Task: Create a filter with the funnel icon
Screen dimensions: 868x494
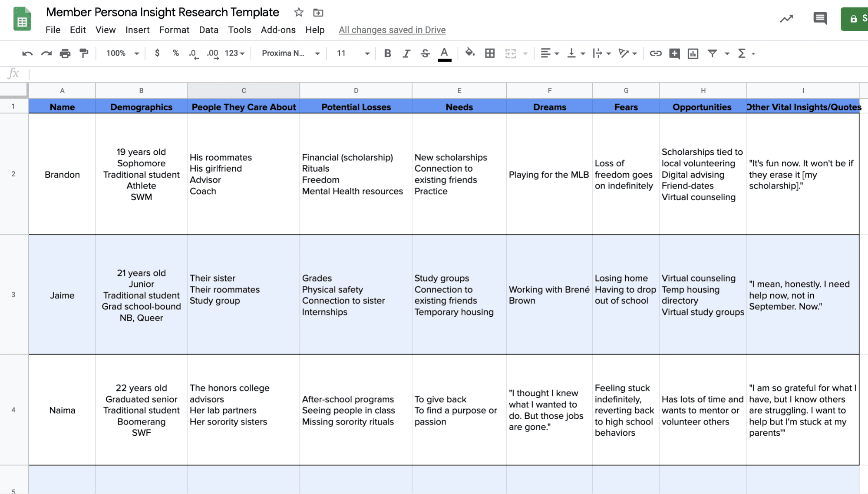Action: click(x=713, y=53)
